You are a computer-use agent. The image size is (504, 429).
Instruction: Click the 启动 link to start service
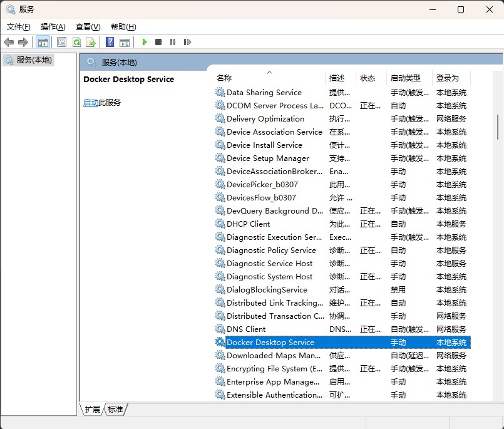(91, 103)
